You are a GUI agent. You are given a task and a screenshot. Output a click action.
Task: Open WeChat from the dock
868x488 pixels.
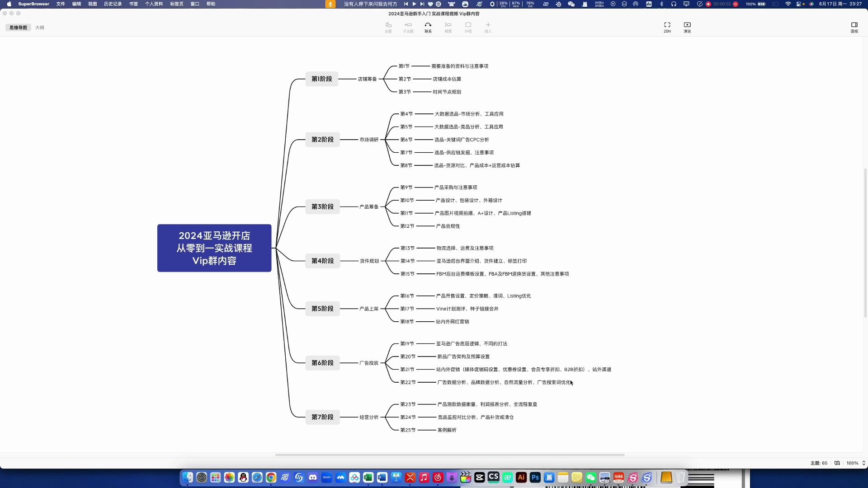coord(591,478)
